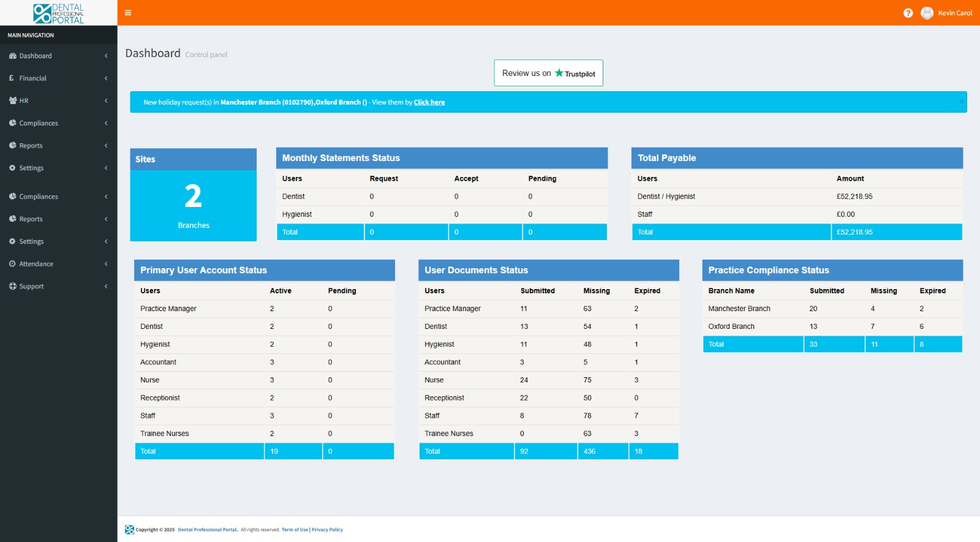Open the Privacy Policy footer link
The height and width of the screenshot is (542, 980).
click(x=327, y=530)
